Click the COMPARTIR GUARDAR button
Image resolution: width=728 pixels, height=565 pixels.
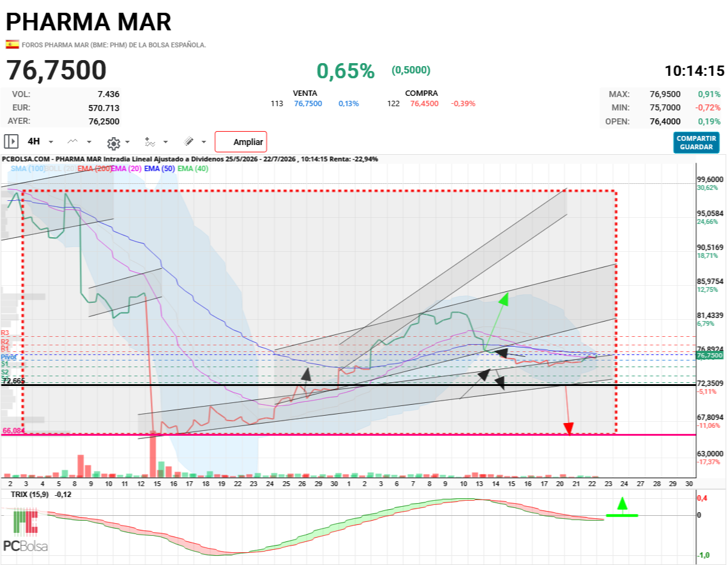[696, 143]
